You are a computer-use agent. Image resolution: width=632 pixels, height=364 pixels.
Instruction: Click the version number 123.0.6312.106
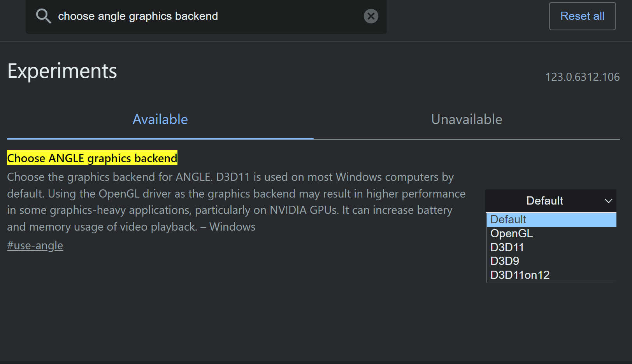pyautogui.click(x=582, y=77)
